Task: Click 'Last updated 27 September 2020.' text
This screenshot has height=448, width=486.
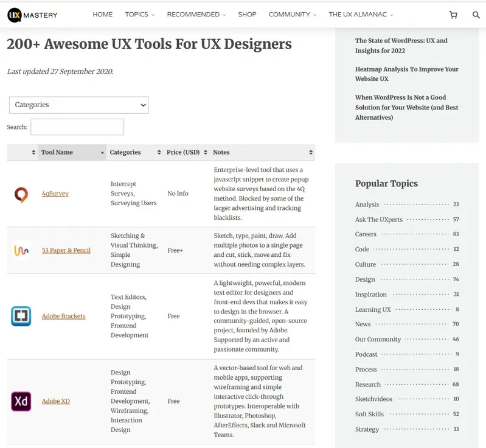Action: [x=60, y=71]
